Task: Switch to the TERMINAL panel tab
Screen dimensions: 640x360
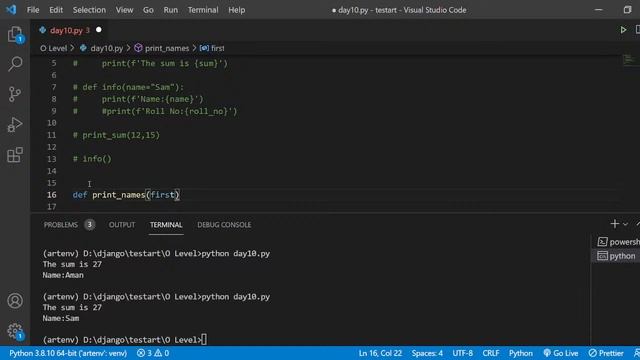Action: (166, 225)
